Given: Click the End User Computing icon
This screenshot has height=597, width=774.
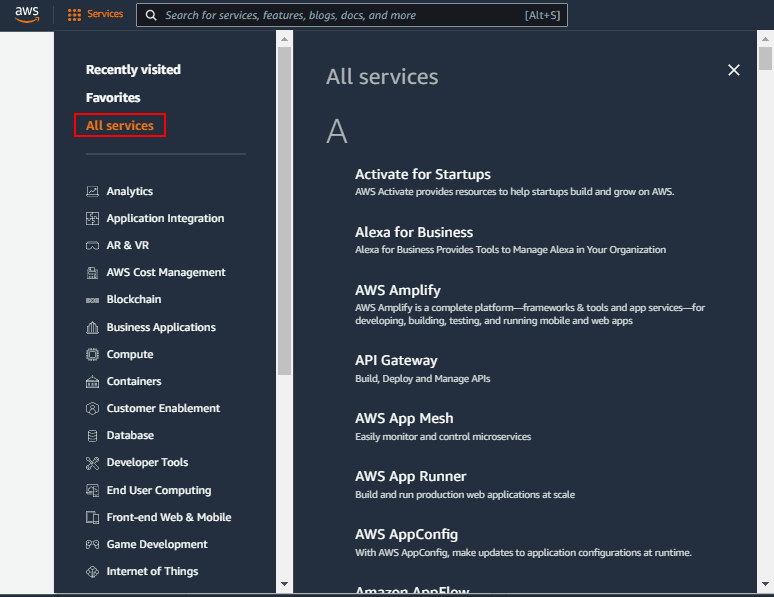Looking at the screenshot, I should pyautogui.click(x=92, y=490).
